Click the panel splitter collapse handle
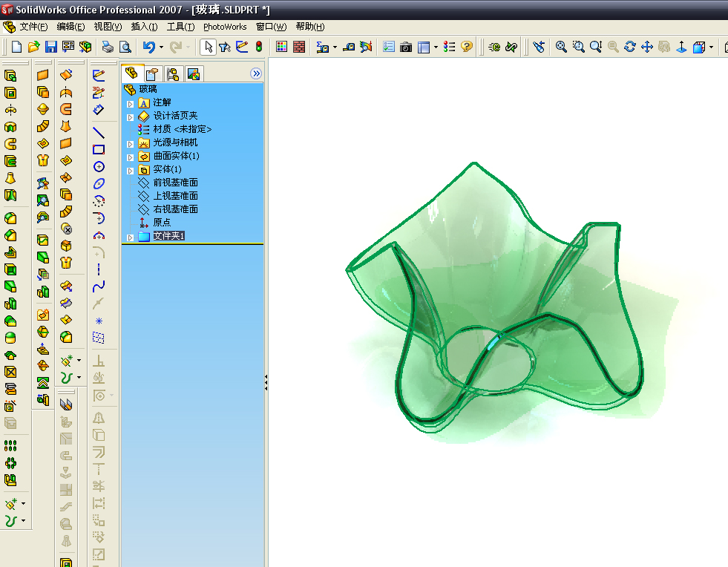 point(266,382)
